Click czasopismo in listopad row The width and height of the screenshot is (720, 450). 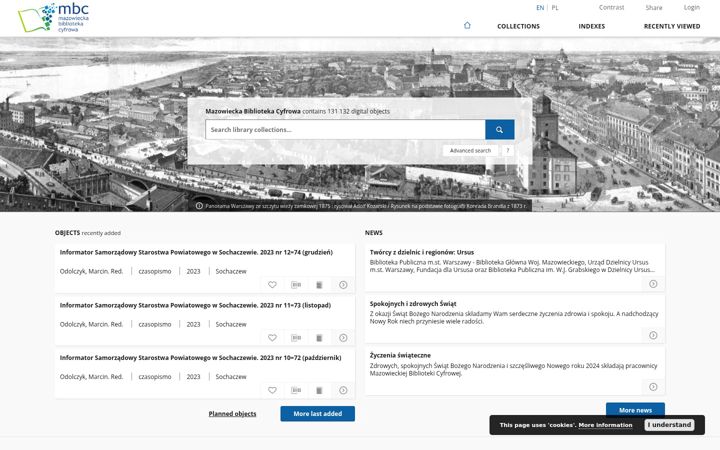155,324
